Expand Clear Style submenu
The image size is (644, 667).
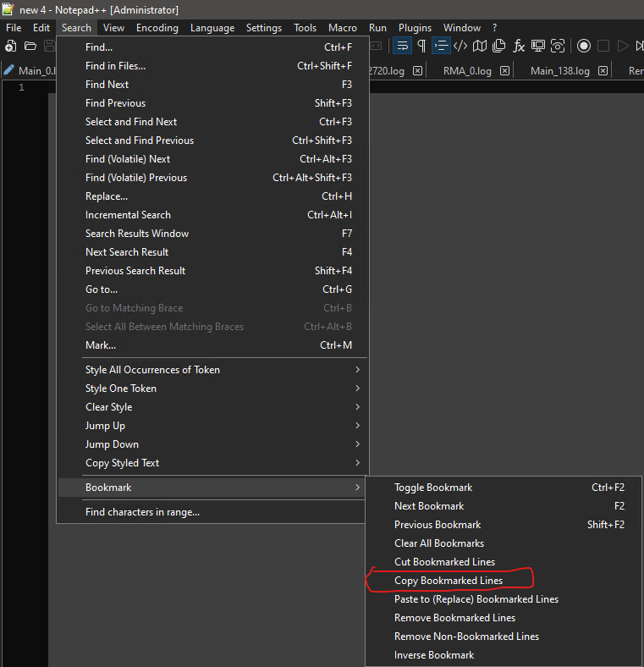click(x=212, y=407)
